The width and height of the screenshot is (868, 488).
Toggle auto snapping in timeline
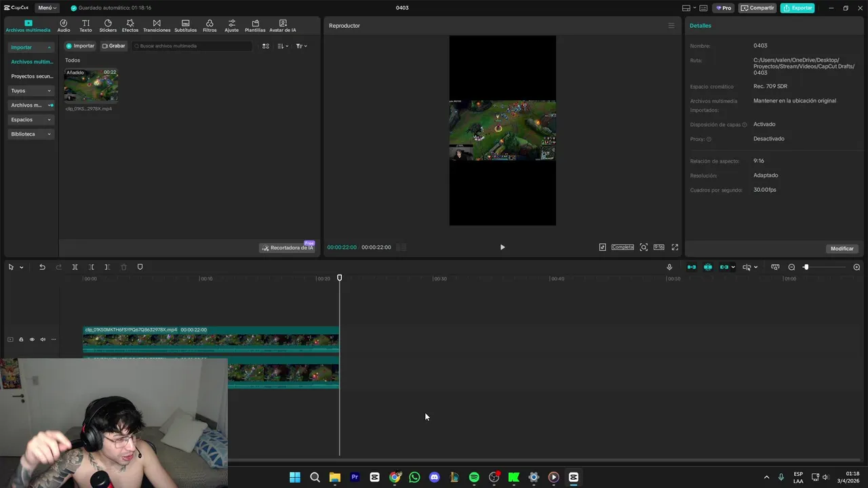tap(708, 267)
